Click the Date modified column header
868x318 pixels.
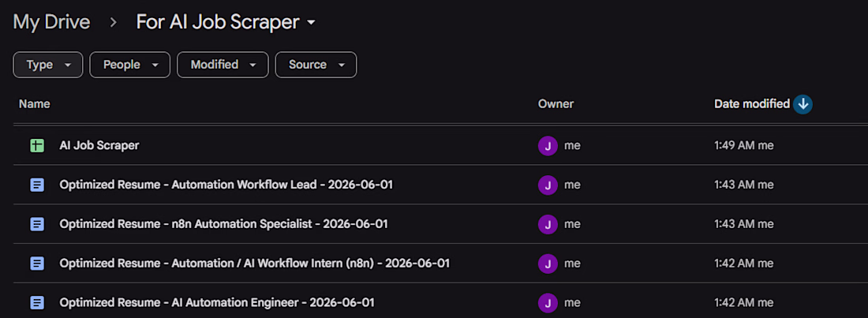click(x=752, y=104)
